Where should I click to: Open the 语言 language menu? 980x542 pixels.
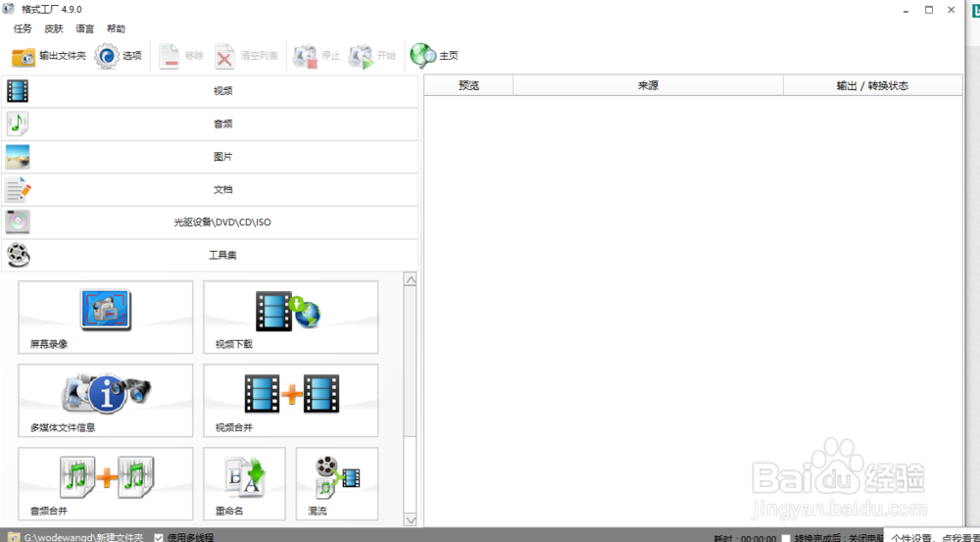[85, 28]
